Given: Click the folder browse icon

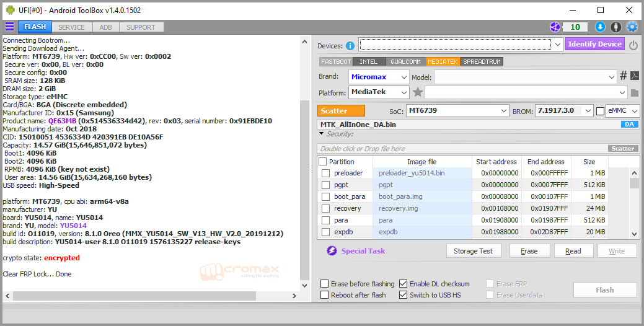Looking at the screenshot, I should click(635, 93).
